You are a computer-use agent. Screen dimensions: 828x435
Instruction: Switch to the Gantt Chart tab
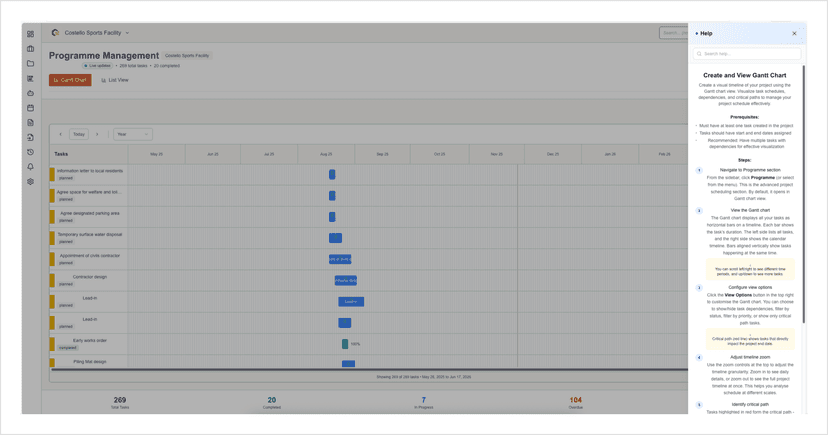coord(70,80)
